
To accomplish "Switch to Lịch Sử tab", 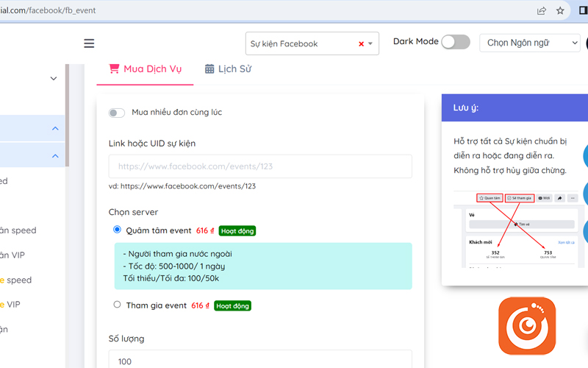I will [x=228, y=69].
